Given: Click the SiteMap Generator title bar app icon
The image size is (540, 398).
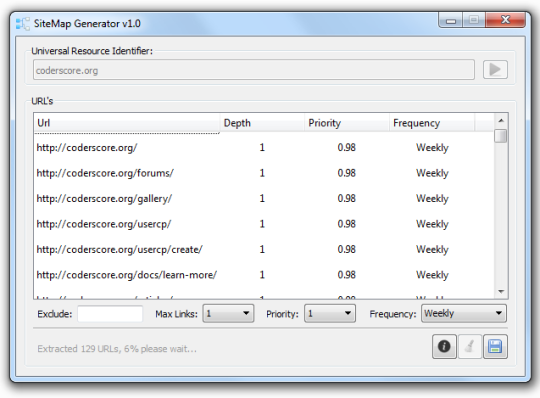Looking at the screenshot, I should [x=23, y=23].
